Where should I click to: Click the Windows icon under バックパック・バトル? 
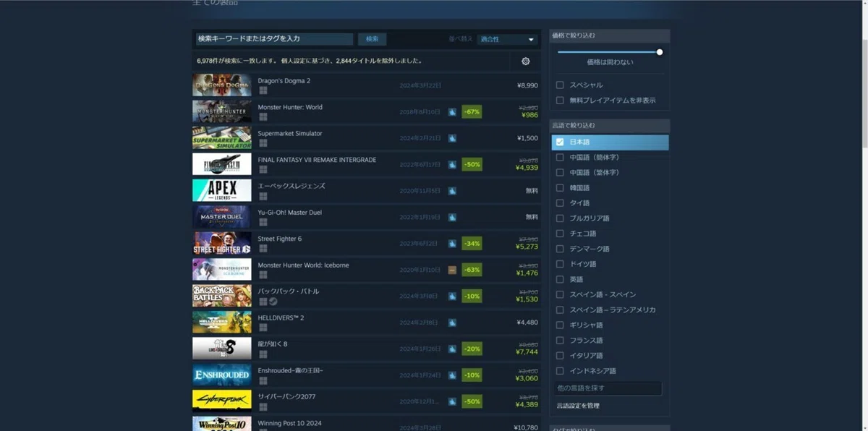[263, 302]
